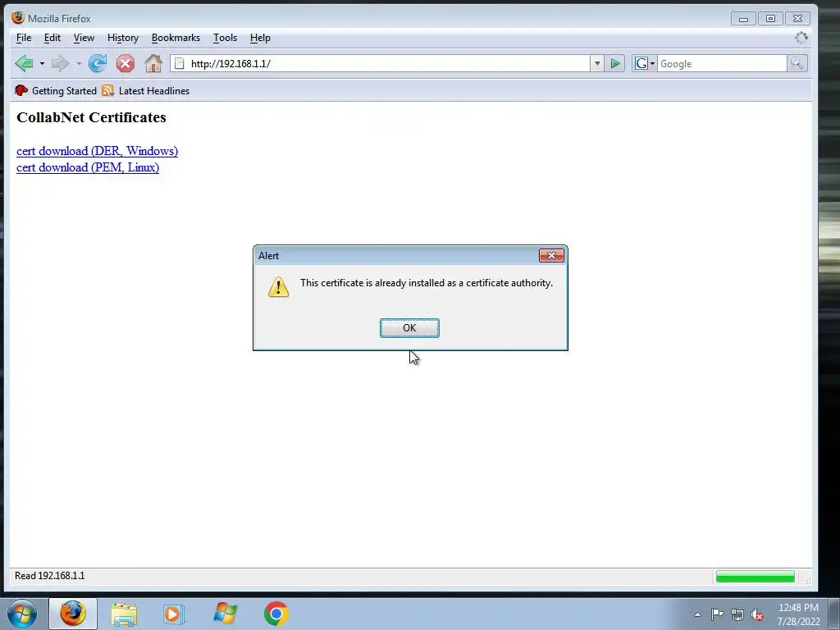Image resolution: width=840 pixels, height=630 pixels.
Task: Click the warning icon in the Alert
Action: (x=279, y=286)
